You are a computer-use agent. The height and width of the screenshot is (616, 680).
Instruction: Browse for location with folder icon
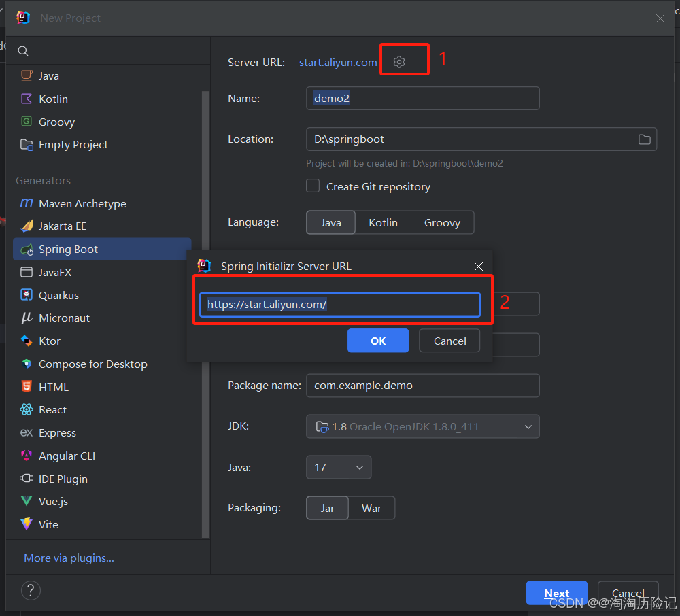(645, 139)
